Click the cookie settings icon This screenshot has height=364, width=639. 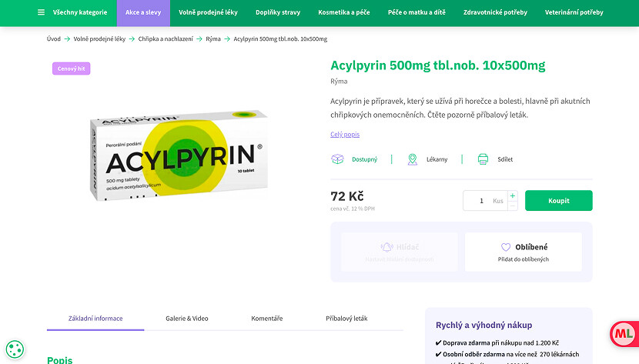pyautogui.click(x=15, y=349)
